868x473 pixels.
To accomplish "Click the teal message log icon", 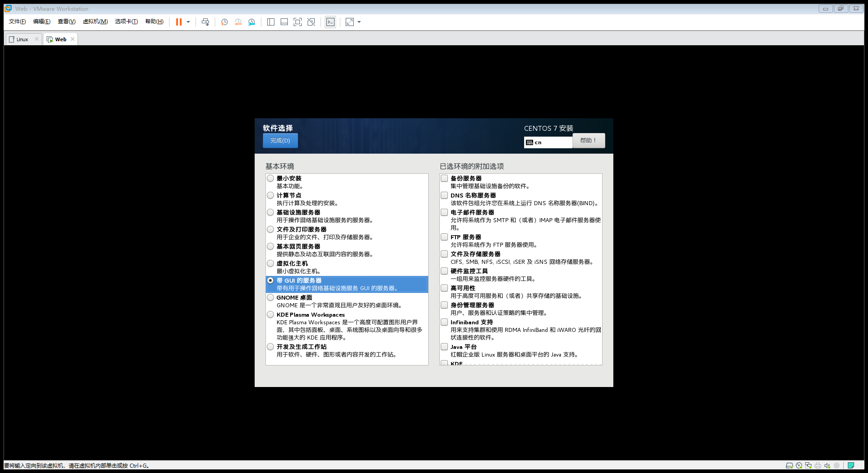I will click(x=851, y=466).
